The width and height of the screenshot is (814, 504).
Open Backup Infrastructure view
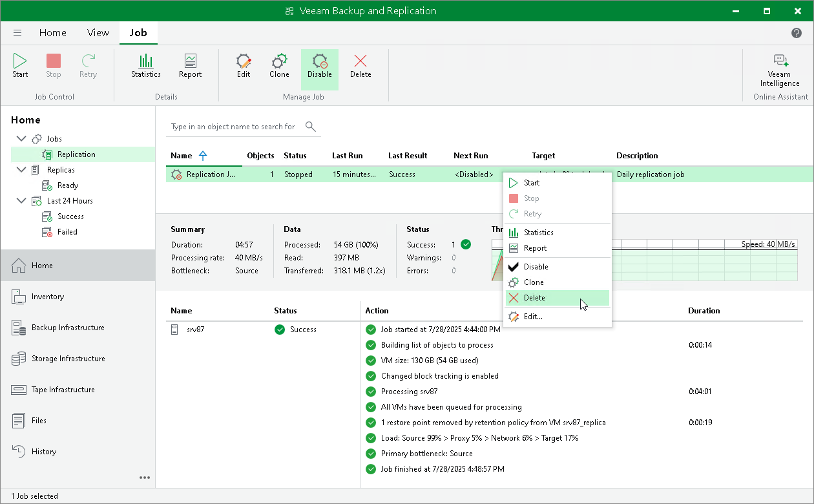78,328
